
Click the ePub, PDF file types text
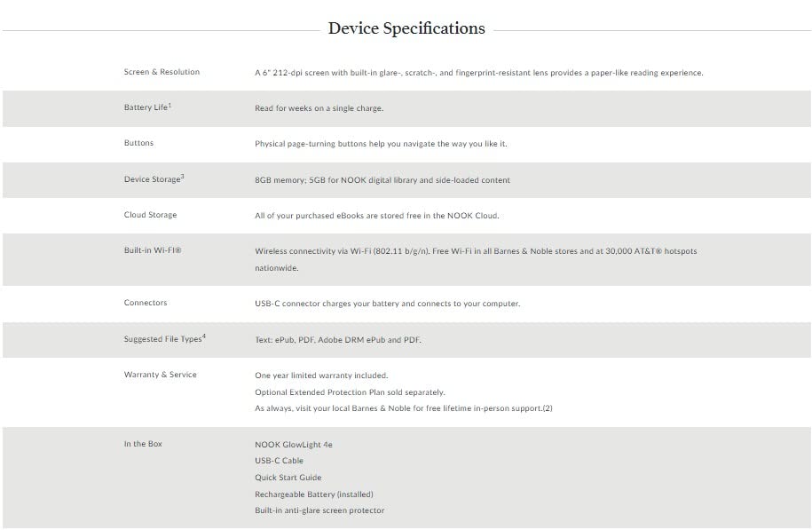tap(338, 340)
